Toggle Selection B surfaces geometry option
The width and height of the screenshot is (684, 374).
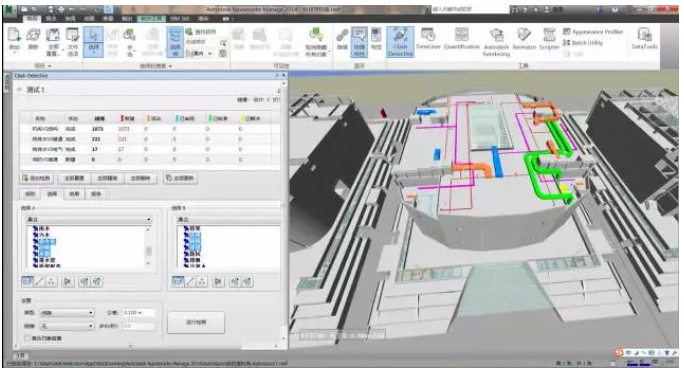178,281
